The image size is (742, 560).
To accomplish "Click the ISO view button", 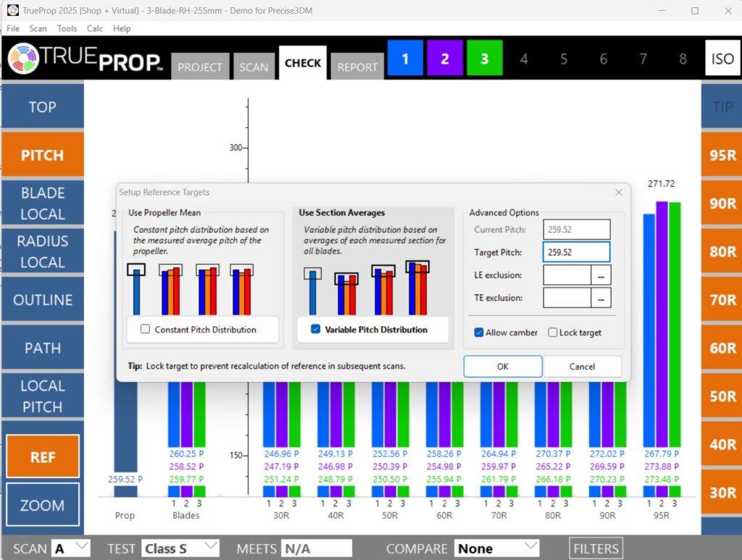I will [x=722, y=59].
